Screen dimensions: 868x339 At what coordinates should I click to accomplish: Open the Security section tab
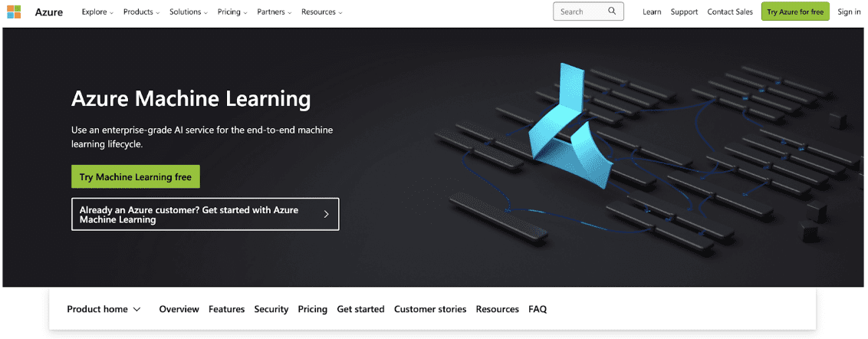click(x=271, y=309)
